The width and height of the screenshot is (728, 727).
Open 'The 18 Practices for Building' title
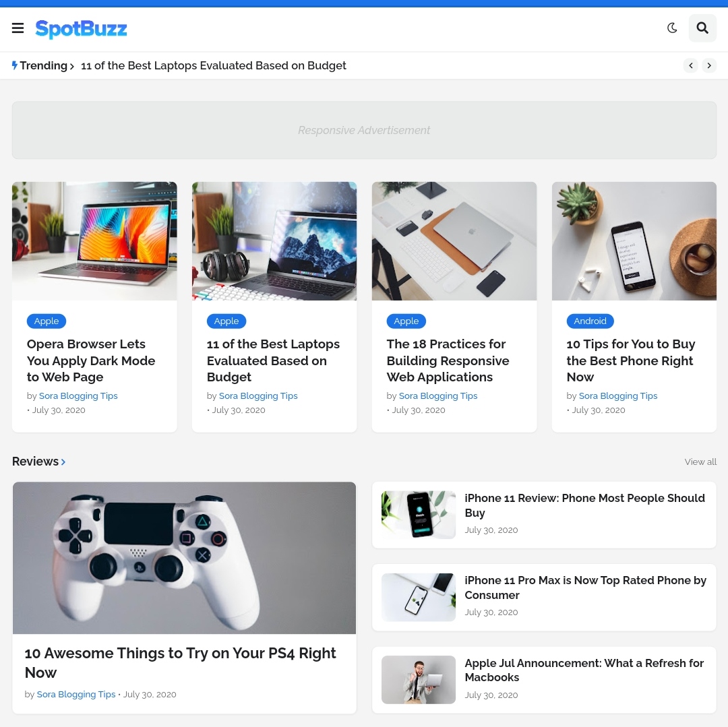[448, 360]
